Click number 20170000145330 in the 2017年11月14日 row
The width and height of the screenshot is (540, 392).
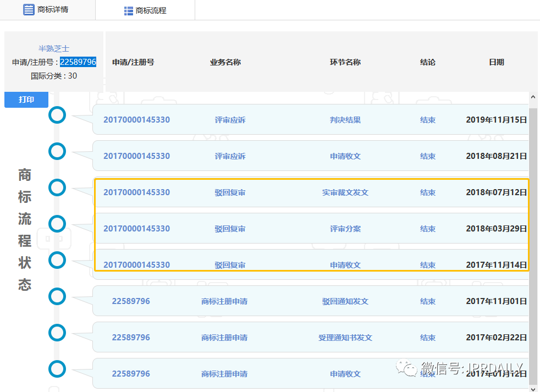pyautogui.click(x=137, y=265)
